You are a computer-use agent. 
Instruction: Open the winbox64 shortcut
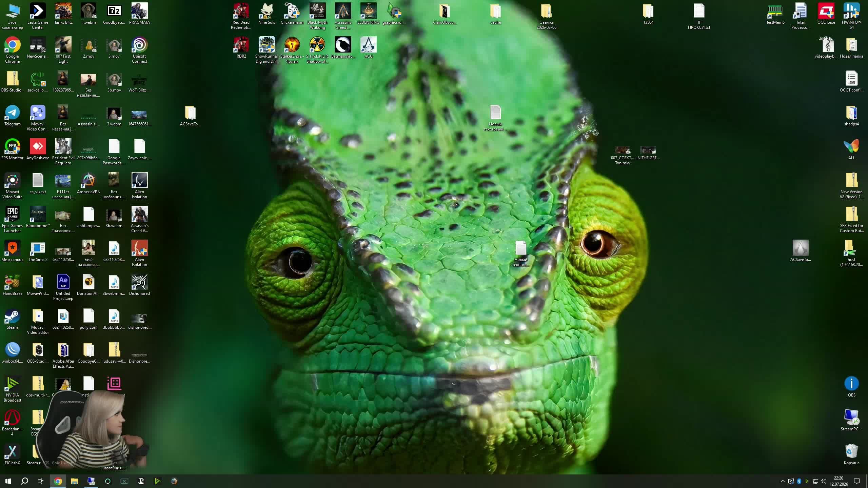pos(12,352)
